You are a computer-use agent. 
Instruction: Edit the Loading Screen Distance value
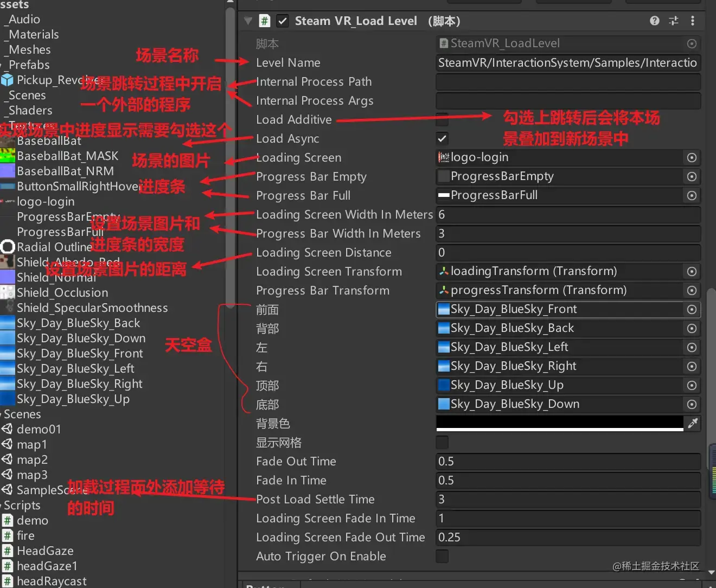click(x=568, y=252)
